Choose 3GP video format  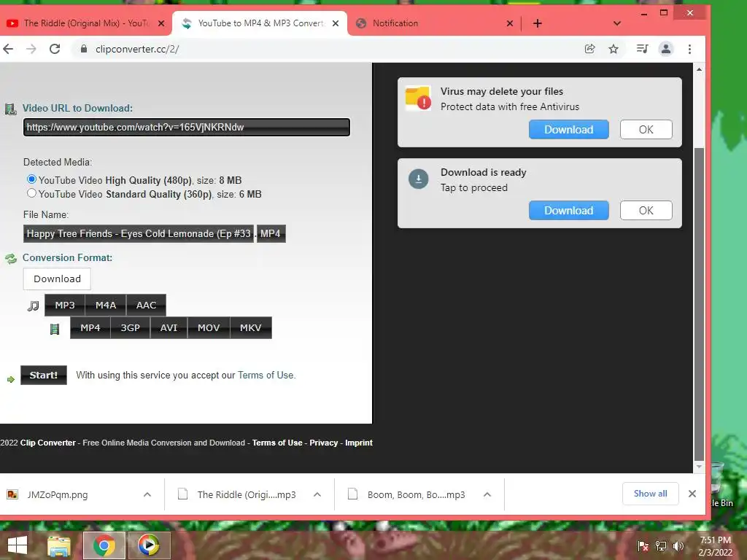click(130, 328)
